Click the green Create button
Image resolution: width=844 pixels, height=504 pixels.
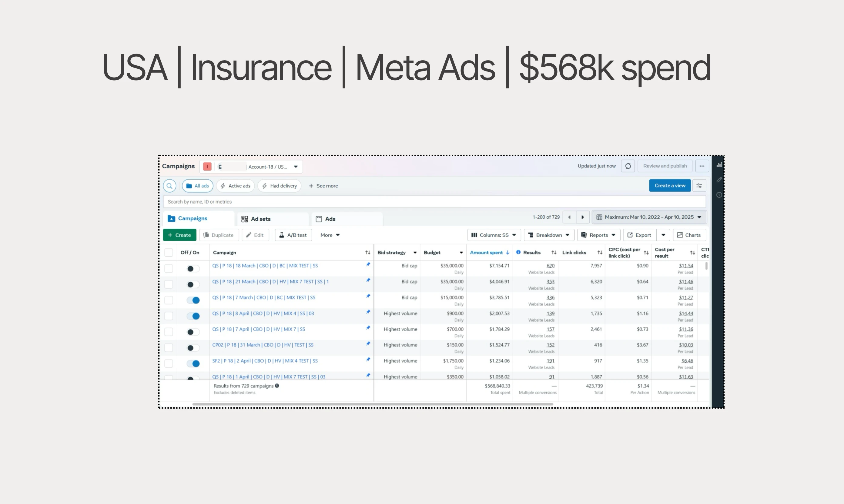click(x=179, y=235)
